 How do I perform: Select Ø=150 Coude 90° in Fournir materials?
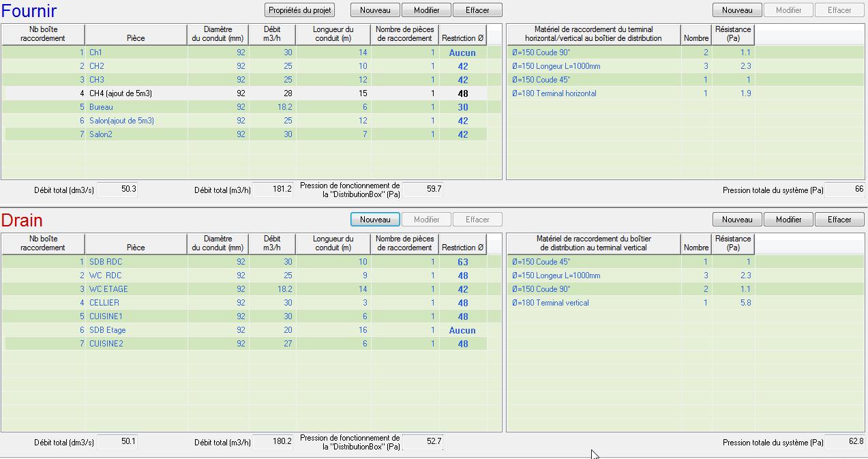[x=685, y=53]
